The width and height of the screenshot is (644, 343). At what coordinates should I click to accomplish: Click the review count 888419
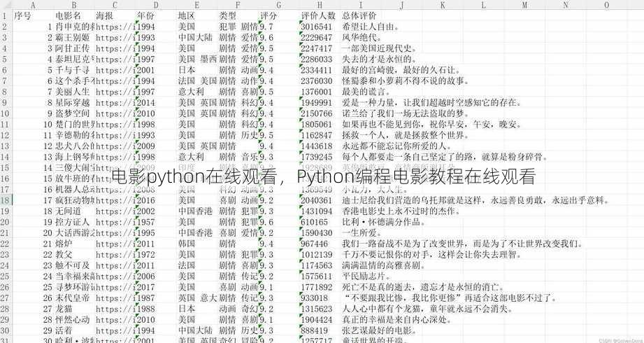[x=314, y=330]
